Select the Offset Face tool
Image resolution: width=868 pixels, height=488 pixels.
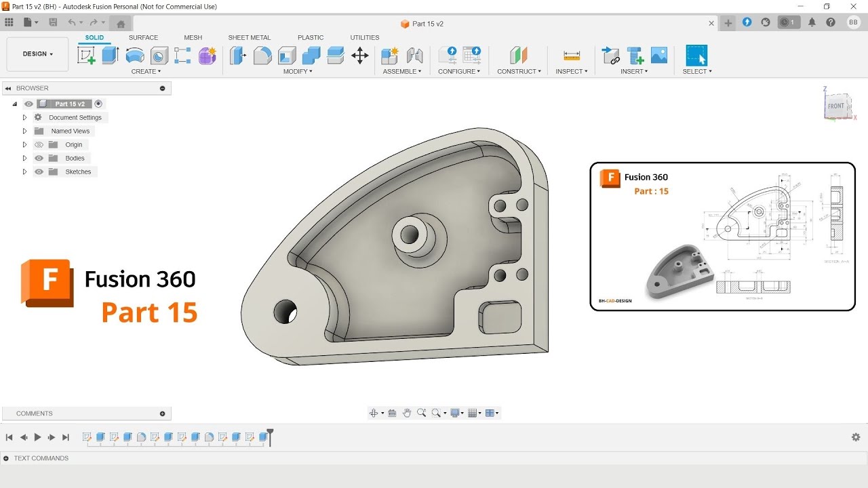[336, 56]
